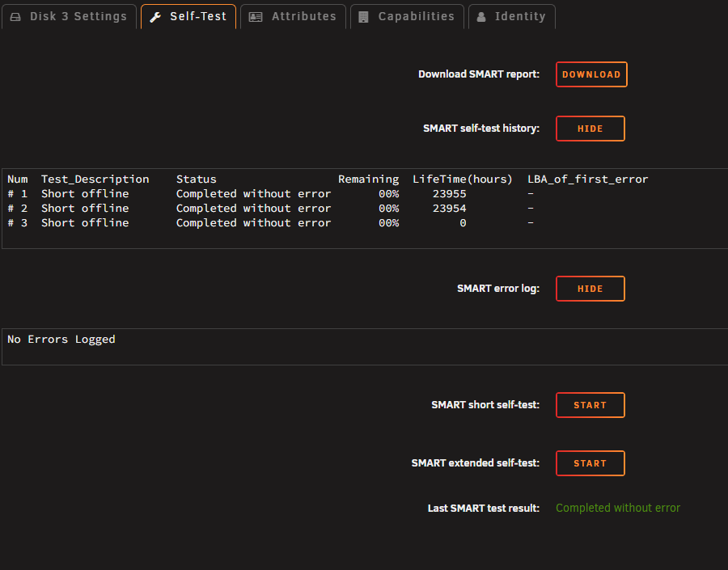Click the 'SMART self-test history:' label
Viewport: 728px width, 570px height.
(481, 129)
